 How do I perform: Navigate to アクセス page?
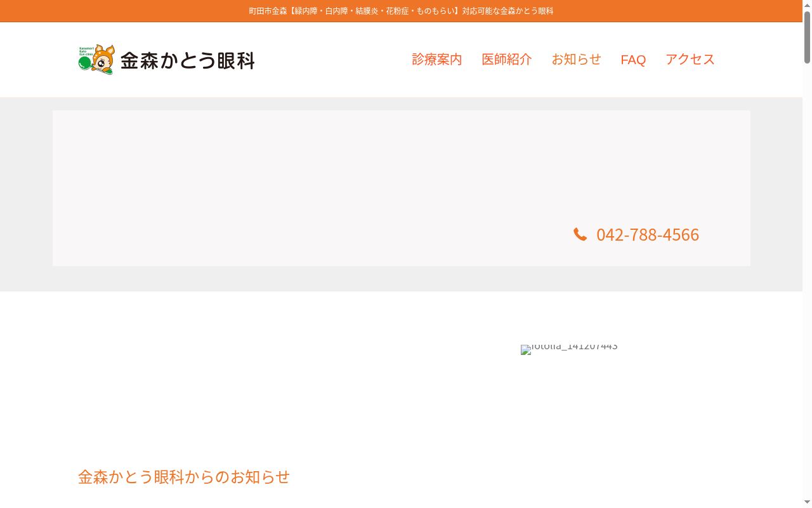coord(690,60)
